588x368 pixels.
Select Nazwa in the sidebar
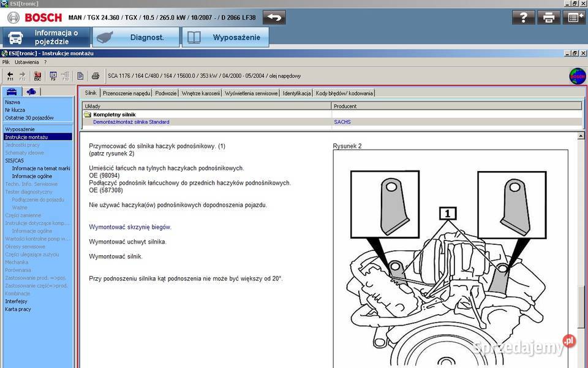(12, 102)
